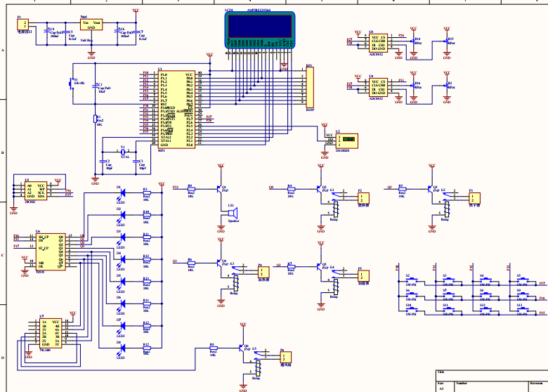Select the 24C02C EEPROM chip U5
This screenshot has height=392, width=548.
(x=36, y=191)
